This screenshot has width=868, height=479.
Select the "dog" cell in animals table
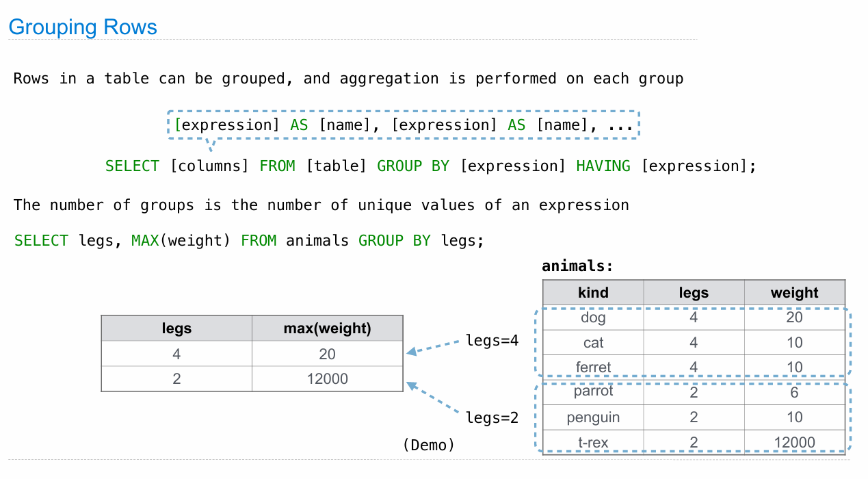tap(593, 318)
